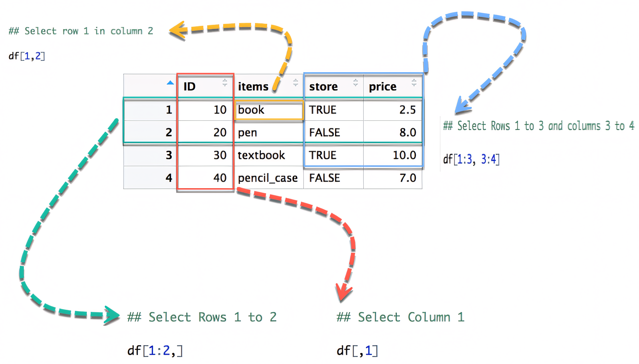639x364 pixels.
Task: Click the green arrowhead pointing to Select Rows 1 to 2
Action: [x=112, y=315]
